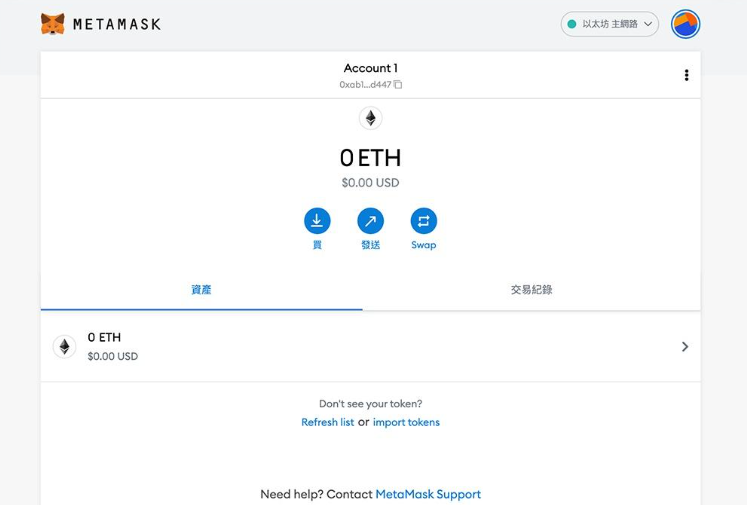747x505 pixels.
Task: Click the Ethereum logo above the balance
Action: pyautogui.click(x=371, y=118)
